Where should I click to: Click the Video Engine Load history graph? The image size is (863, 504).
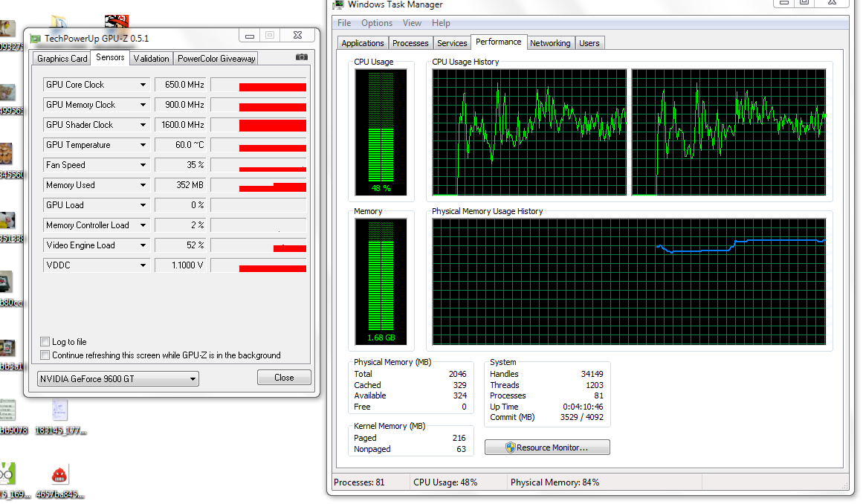point(259,245)
